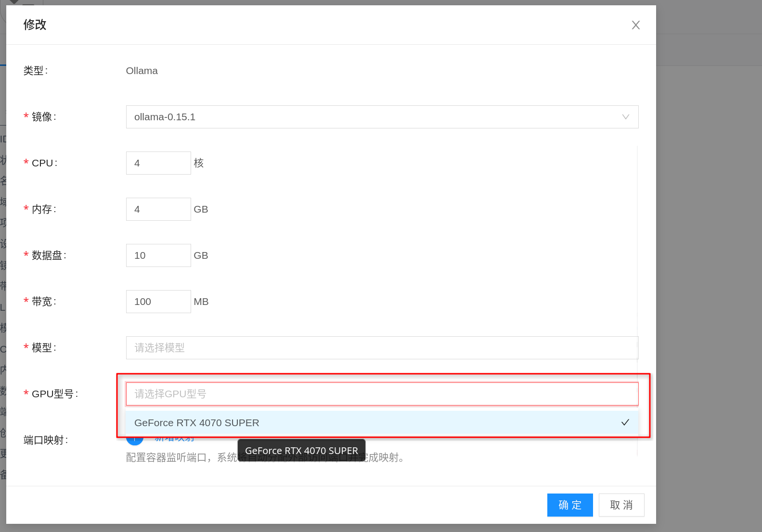Close the 修改 dialog with the X icon
The width and height of the screenshot is (762, 532).
635,25
